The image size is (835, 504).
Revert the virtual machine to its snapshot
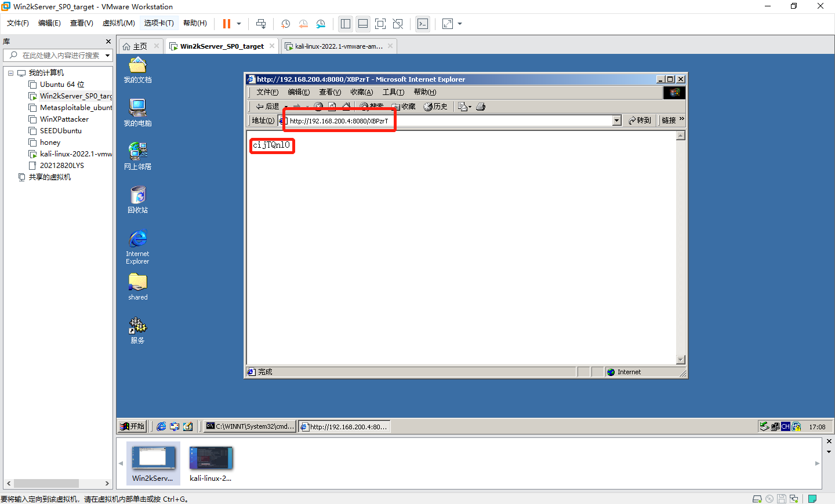[303, 24]
